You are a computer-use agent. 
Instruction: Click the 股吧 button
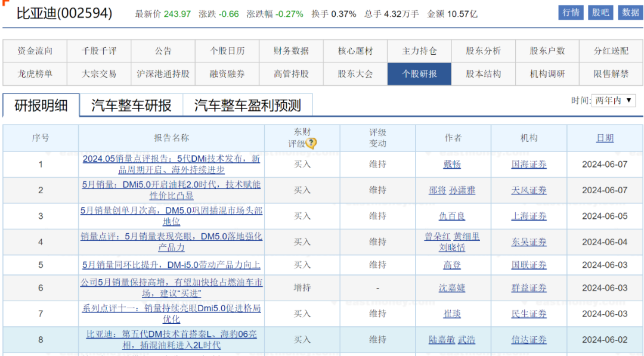(x=600, y=13)
